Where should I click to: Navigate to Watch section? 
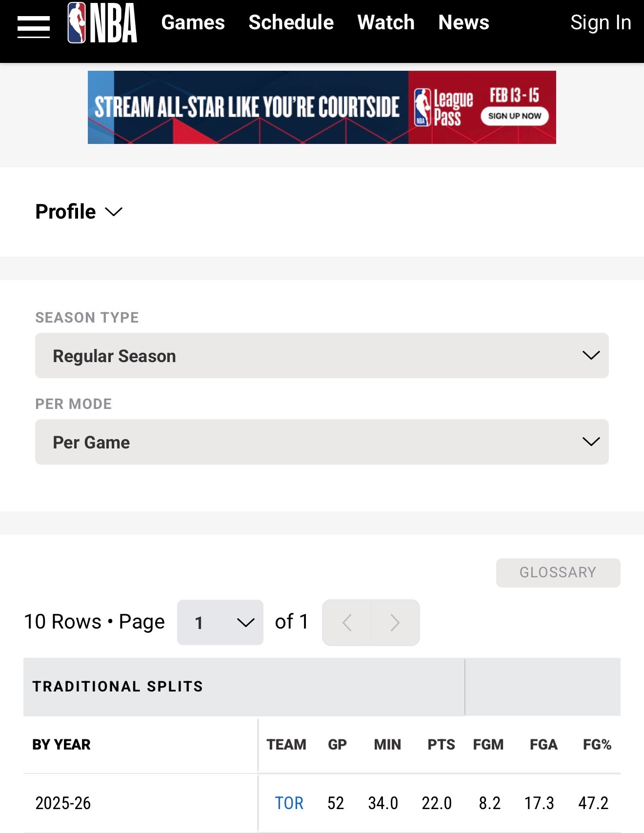pos(385,22)
